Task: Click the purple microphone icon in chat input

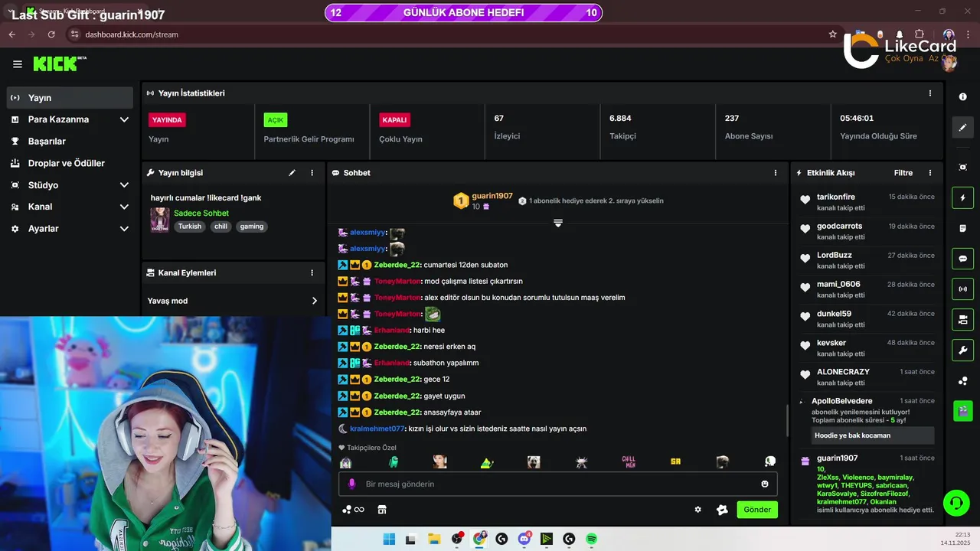Action: [352, 484]
